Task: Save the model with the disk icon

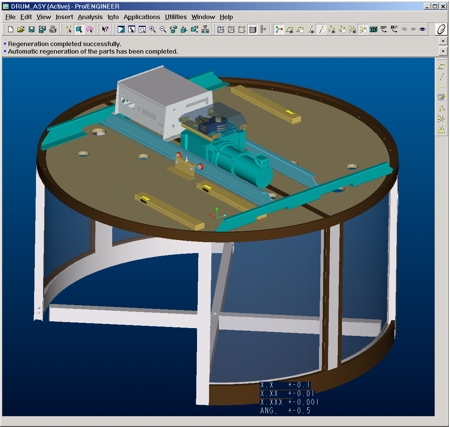Action: pyautogui.click(x=31, y=30)
